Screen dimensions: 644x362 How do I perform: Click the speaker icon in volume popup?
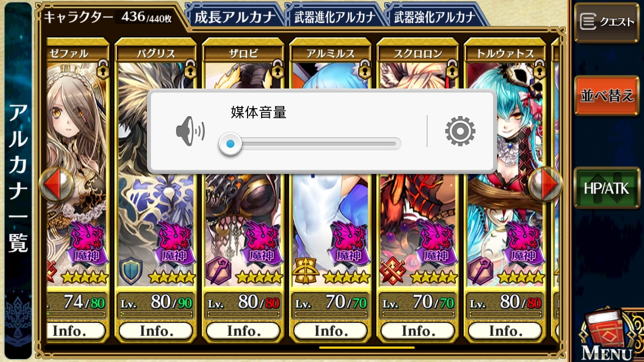click(190, 131)
